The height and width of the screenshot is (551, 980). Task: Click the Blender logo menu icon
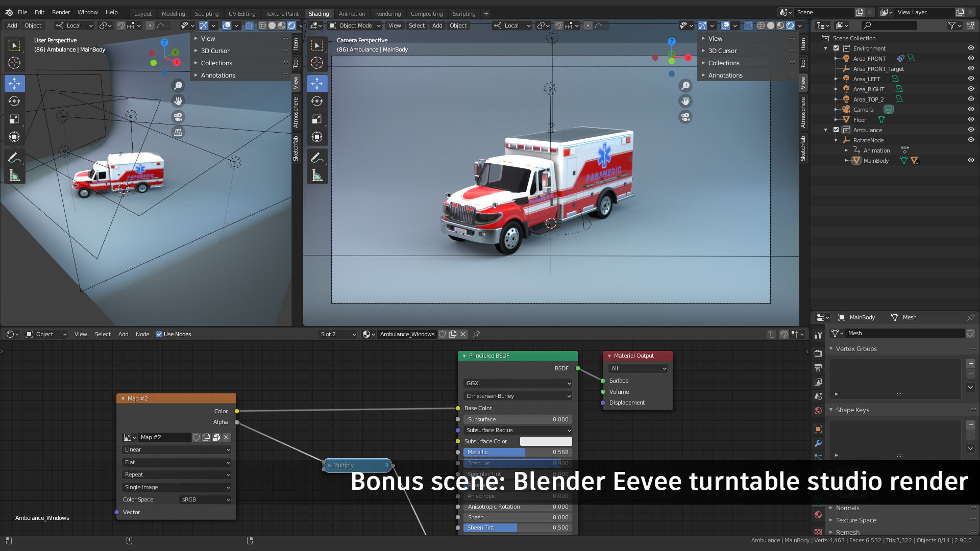click(x=9, y=12)
